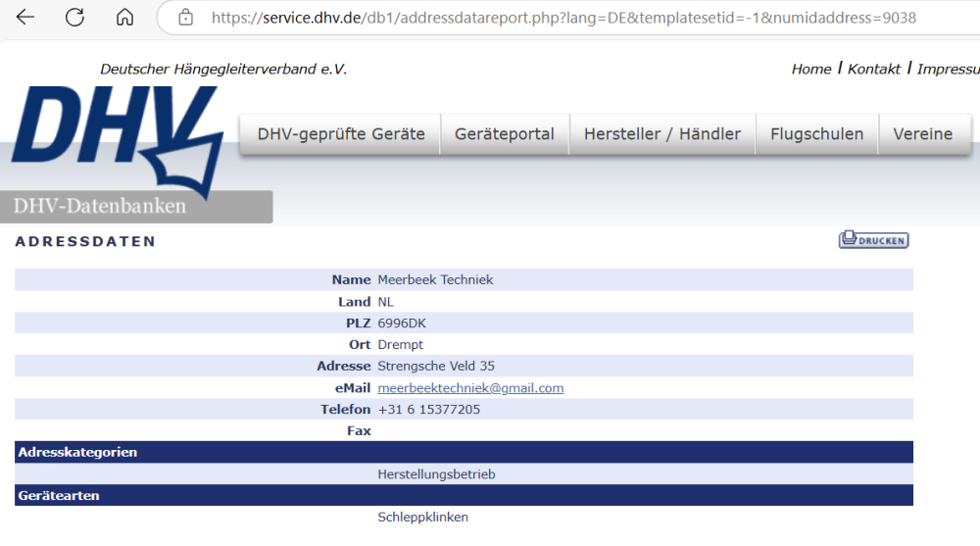Open the Geräteportal menu item

[505, 134]
